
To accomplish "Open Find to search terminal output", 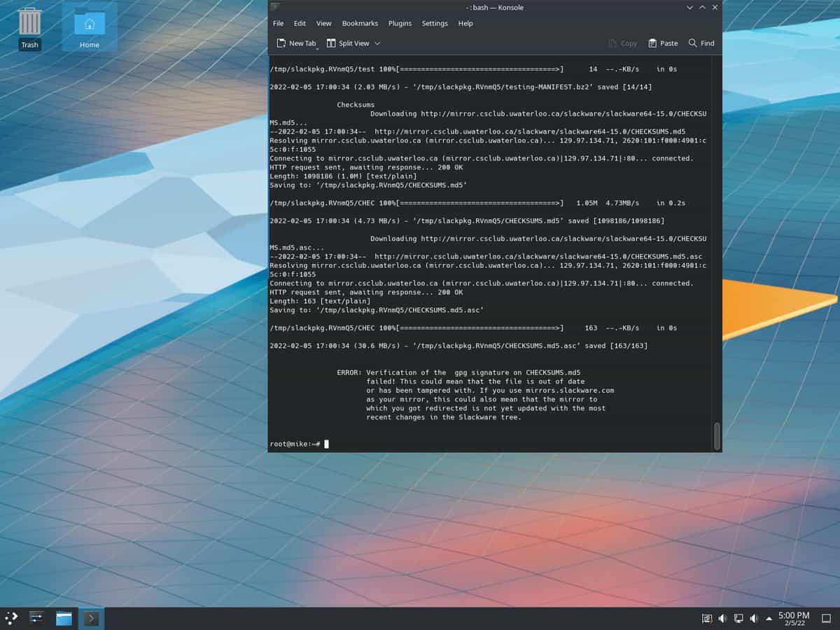I will (x=701, y=43).
